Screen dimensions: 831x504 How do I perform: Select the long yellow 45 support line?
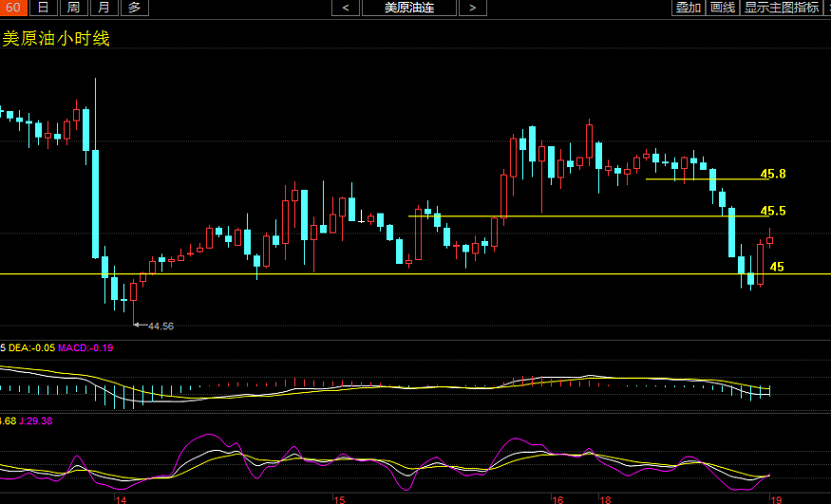click(416, 273)
